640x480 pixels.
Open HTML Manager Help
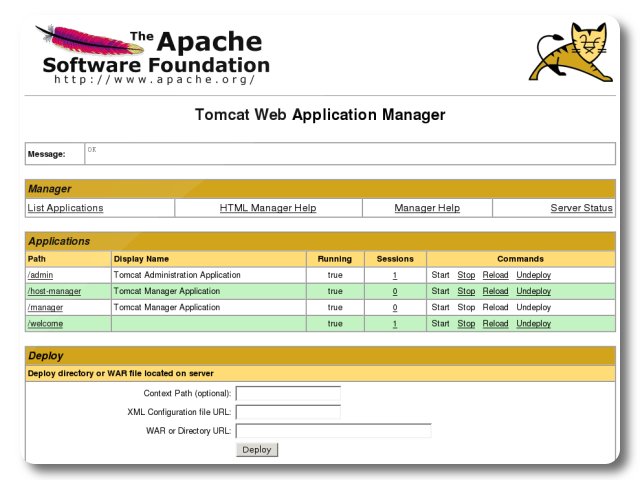coord(268,208)
